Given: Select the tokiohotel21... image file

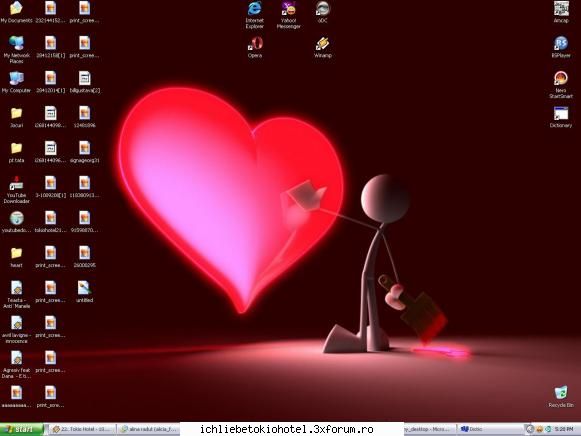Looking at the screenshot, I should (x=50, y=222).
